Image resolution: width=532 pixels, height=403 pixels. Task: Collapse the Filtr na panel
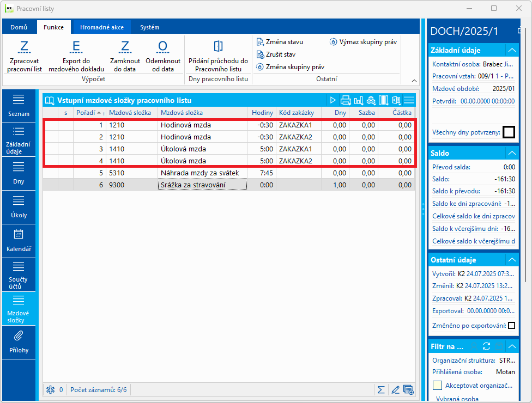pyautogui.click(x=512, y=346)
